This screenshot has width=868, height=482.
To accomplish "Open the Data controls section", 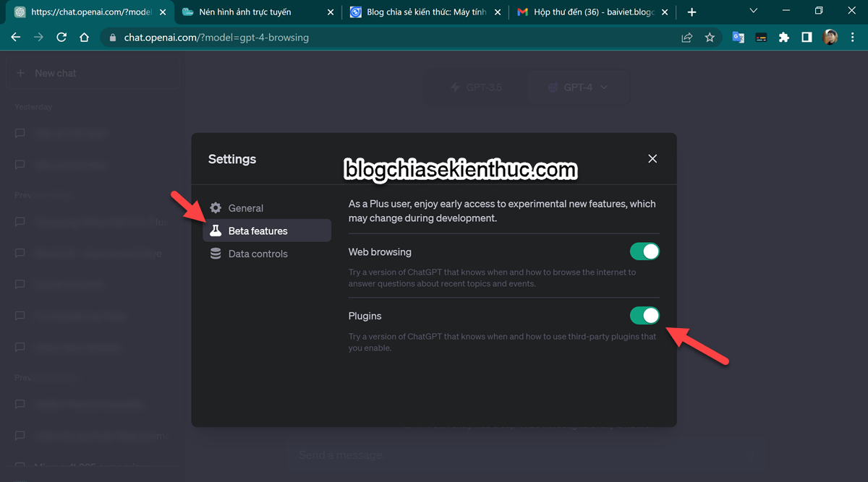I will pos(267,254).
